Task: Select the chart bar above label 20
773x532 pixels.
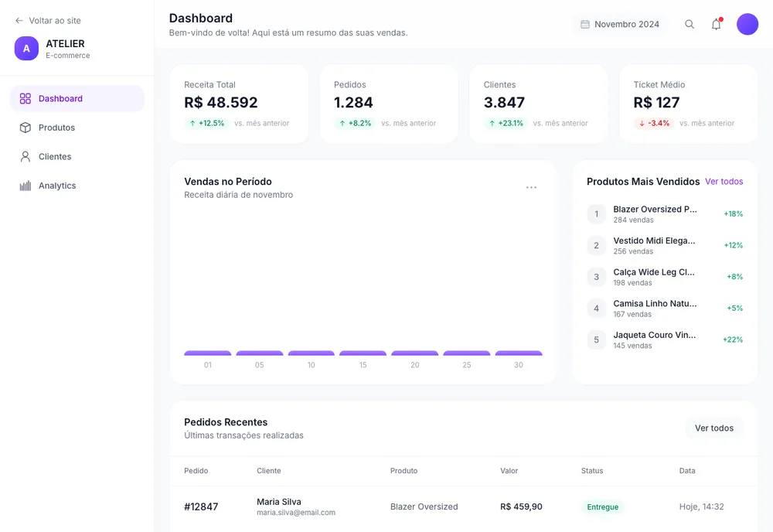Action: (414, 353)
